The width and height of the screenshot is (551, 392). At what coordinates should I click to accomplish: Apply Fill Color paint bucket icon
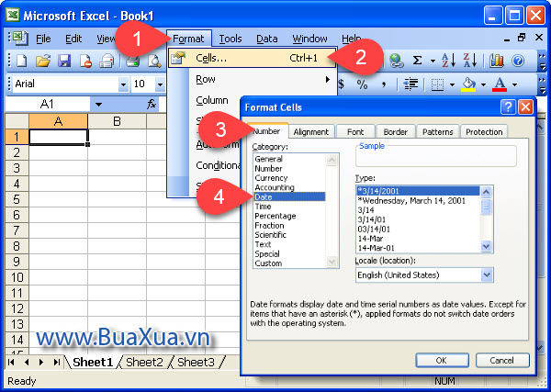click(x=468, y=84)
